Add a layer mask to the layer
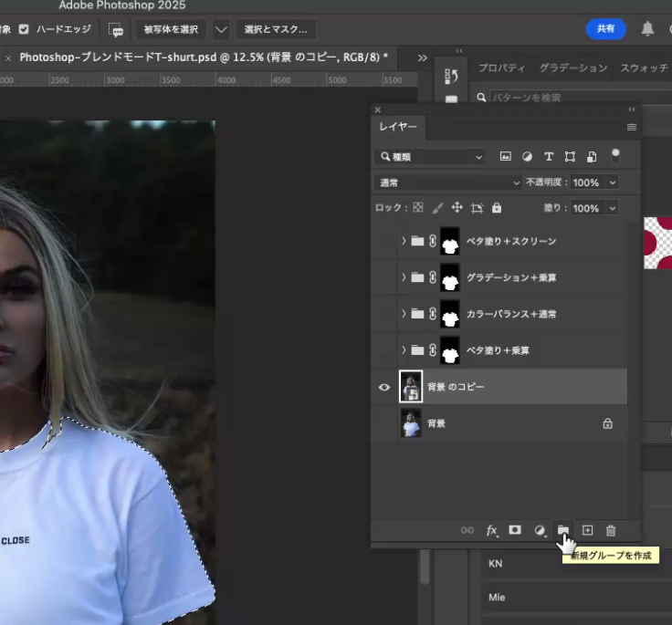The height and width of the screenshot is (625, 672). (515, 530)
